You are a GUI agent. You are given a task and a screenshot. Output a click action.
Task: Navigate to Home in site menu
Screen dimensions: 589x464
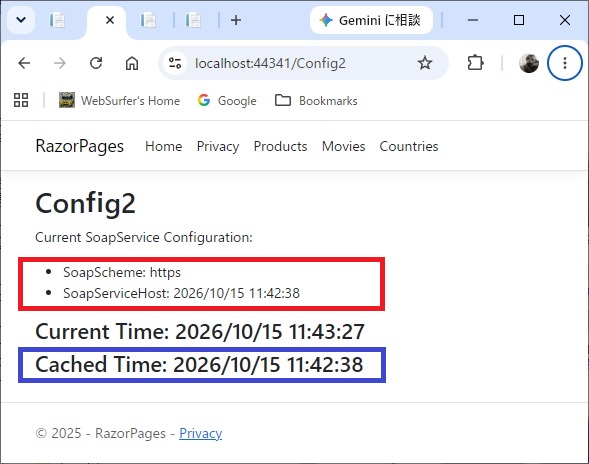[164, 146]
